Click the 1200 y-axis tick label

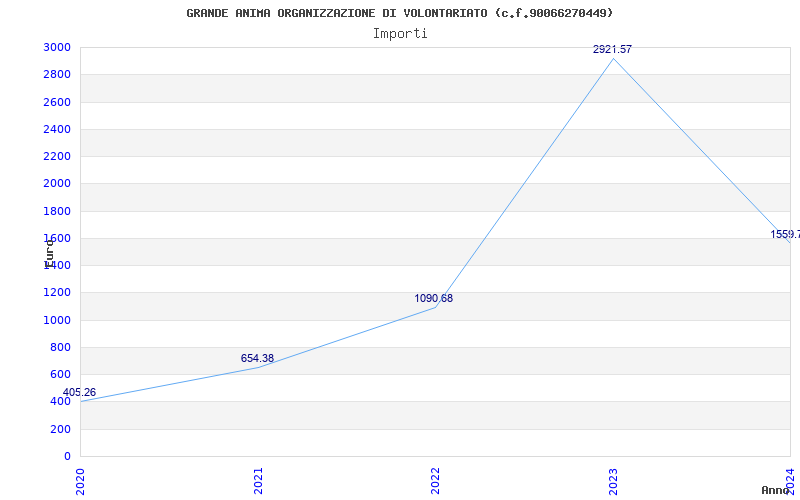pyautogui.click(x=57, y=293)
